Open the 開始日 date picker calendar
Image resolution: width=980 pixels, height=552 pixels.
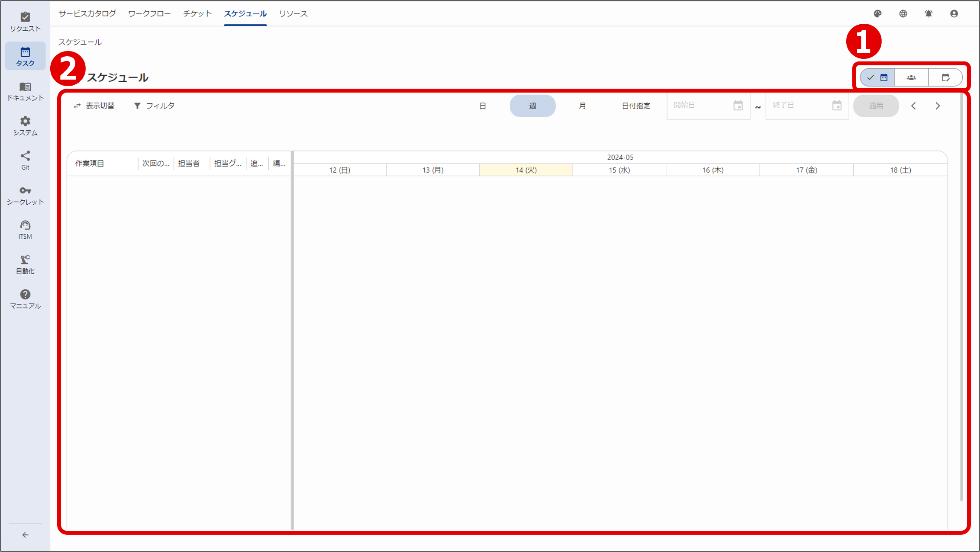(738, 106)
